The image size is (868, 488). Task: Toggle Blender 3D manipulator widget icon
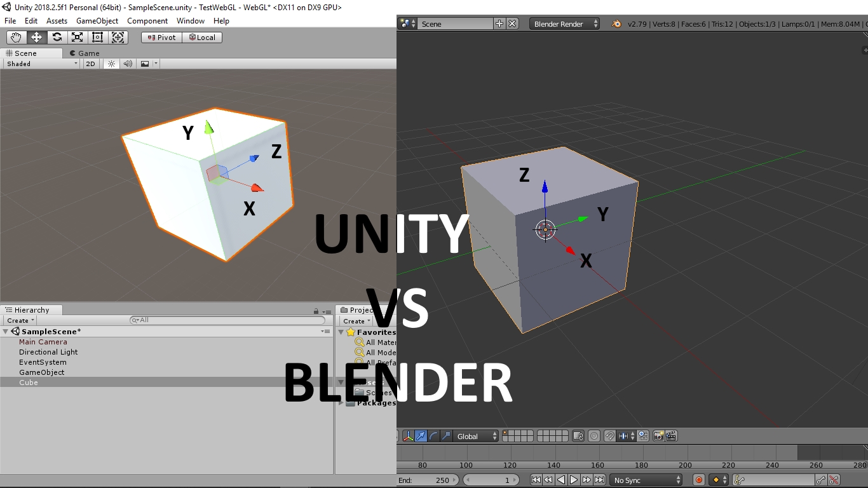[x=408, y=436]
